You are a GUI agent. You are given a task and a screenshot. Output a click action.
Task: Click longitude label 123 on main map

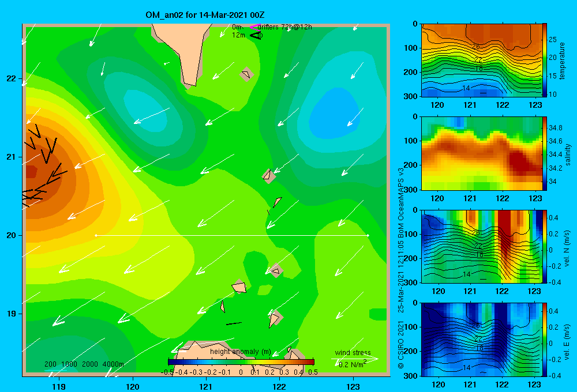353,386
